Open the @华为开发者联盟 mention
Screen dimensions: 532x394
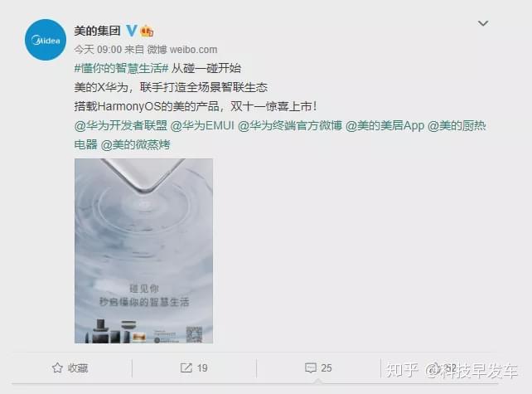121,126
